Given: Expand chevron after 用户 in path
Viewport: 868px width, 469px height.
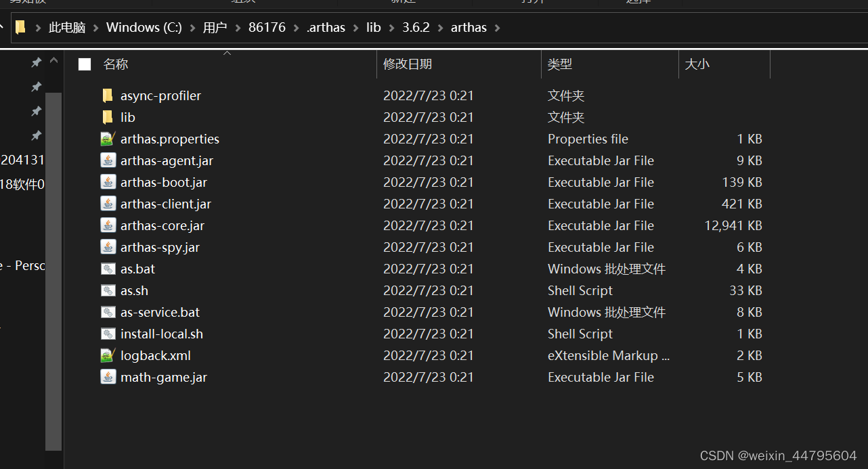Looking at the screenshot, I should coord(238,28).
